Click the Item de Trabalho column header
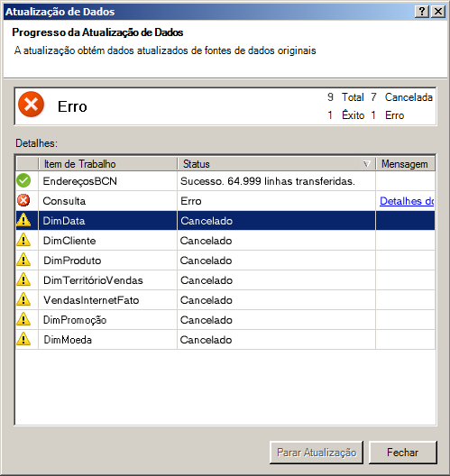 click(x=108, y=164)
